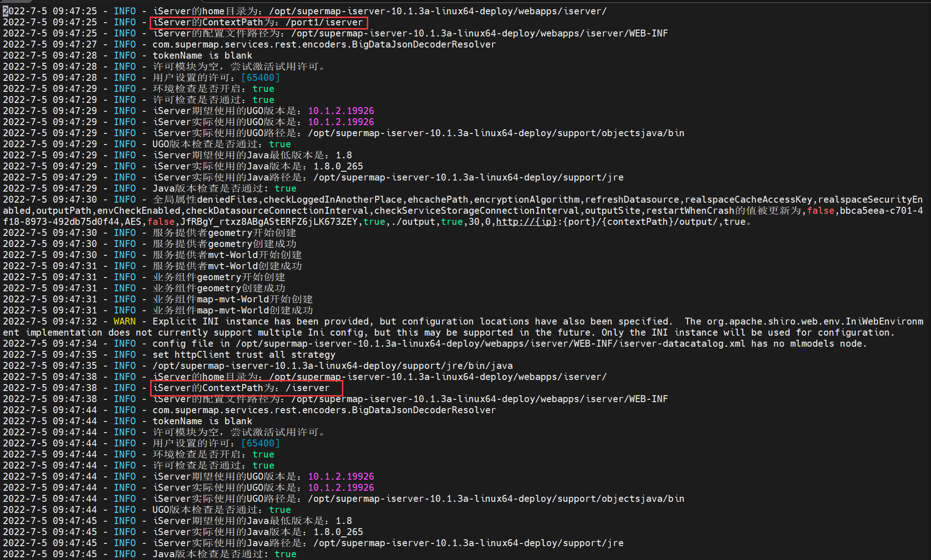Screen dimensions: 931x560
Task: Click the support/jre Java path at 09:47:29
Action: (469, 177)
